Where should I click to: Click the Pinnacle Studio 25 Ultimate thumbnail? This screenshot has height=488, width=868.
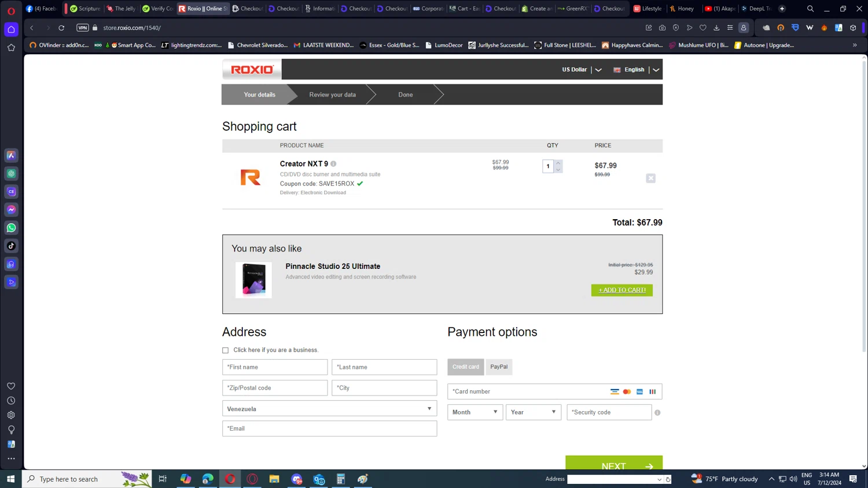(253, 280)
